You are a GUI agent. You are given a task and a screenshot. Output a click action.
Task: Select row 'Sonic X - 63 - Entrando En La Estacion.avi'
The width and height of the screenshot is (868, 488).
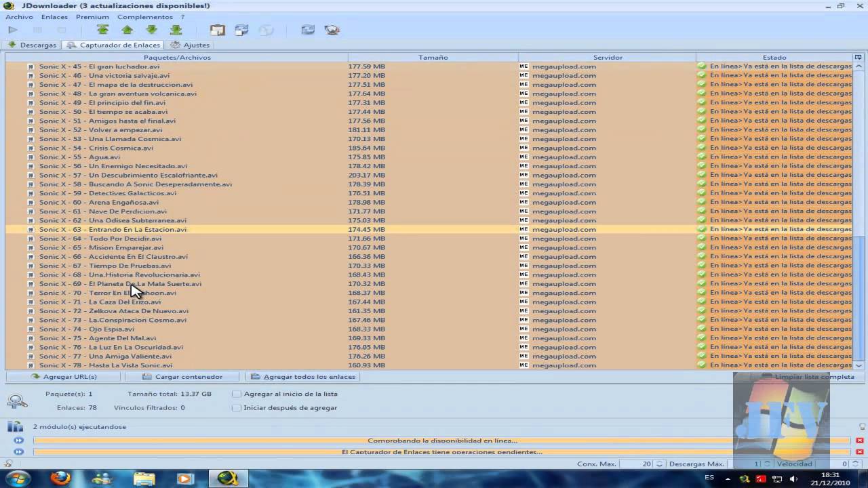coord(429,229)
